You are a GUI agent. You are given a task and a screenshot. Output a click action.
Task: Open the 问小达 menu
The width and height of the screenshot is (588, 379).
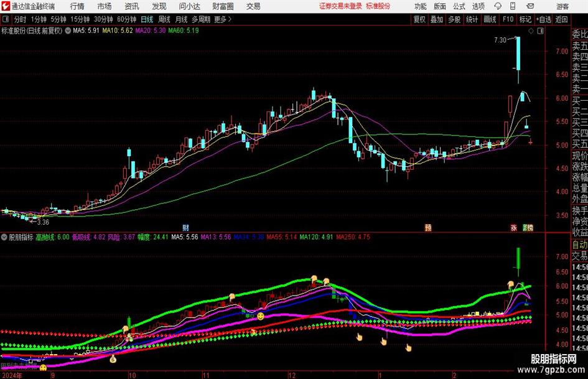tap(189, 6)
